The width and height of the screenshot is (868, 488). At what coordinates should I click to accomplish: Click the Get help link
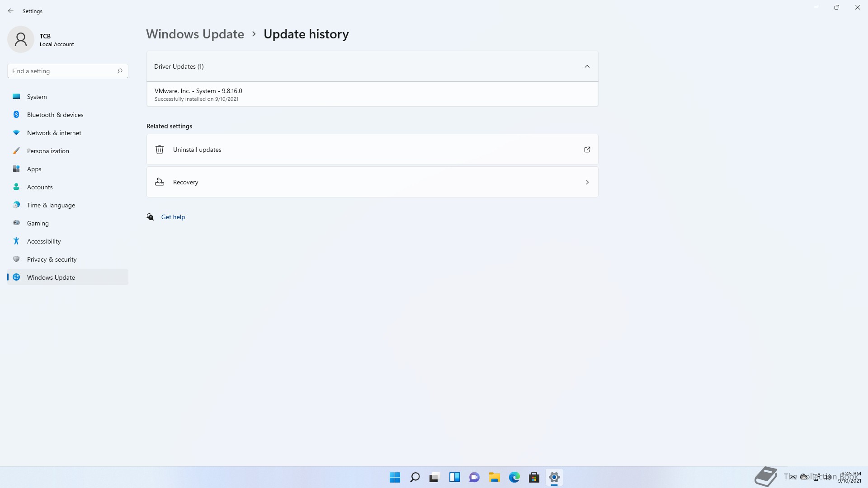pyautogui.click(x=173, y=217)
